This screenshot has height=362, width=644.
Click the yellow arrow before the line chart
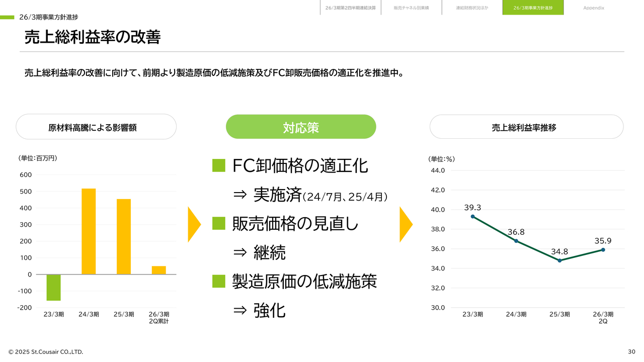pos(406,224)
